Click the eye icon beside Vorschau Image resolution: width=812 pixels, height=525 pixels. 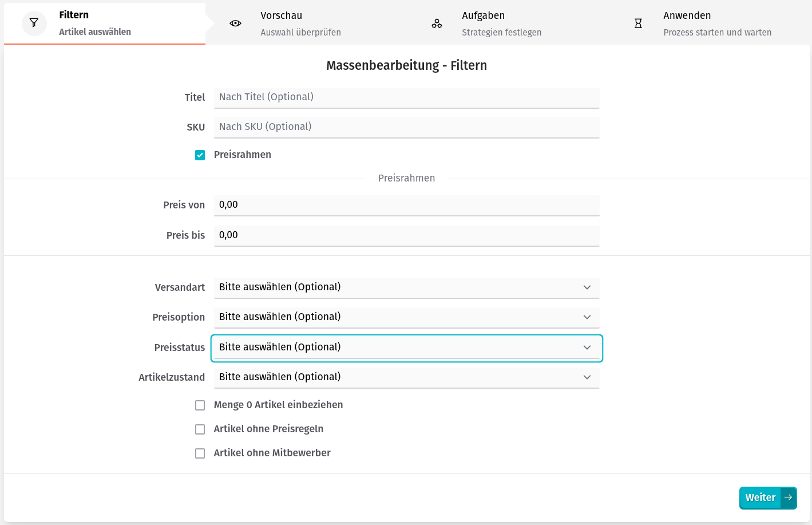coord(235,23)
